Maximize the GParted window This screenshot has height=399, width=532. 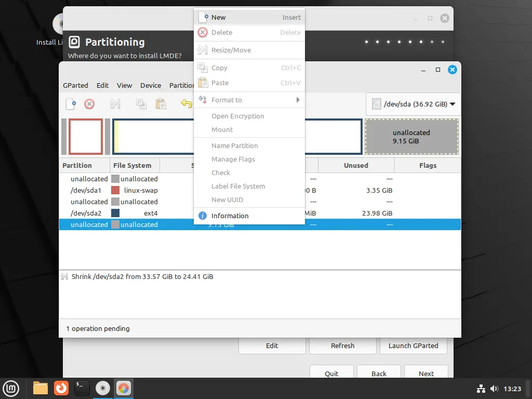[438, 70]
